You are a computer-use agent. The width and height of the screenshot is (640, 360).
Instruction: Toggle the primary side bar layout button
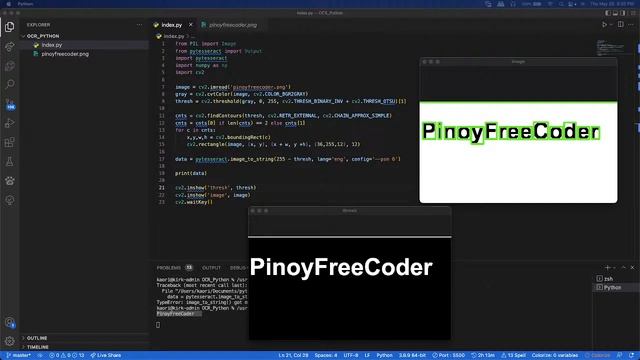point(608,13)
